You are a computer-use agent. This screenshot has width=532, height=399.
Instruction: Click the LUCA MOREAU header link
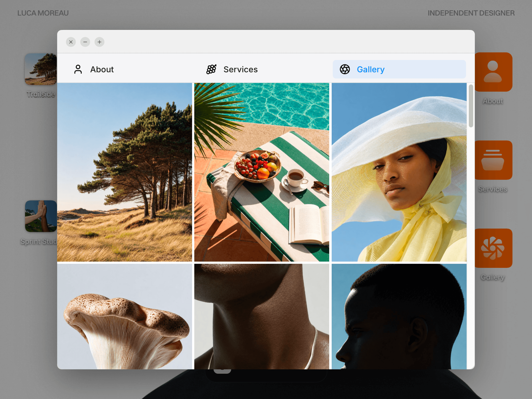(43, 13)
